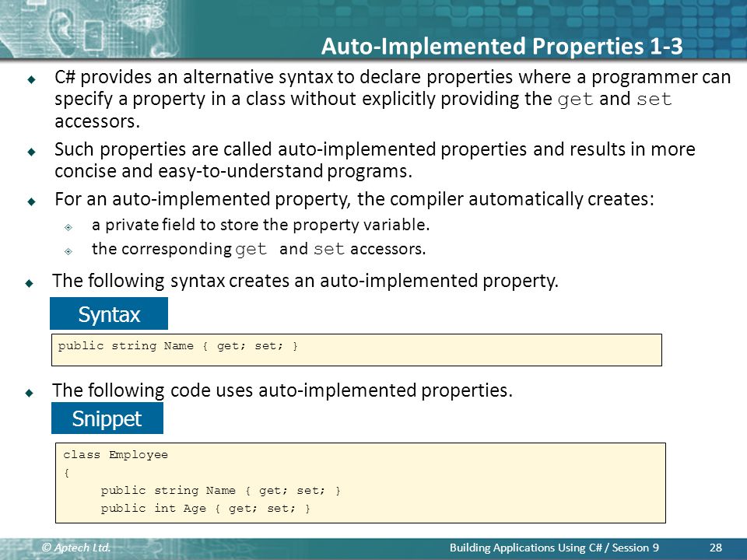Click the bullet 'For an auto-implemented property, the compiler'

[355, 199]
